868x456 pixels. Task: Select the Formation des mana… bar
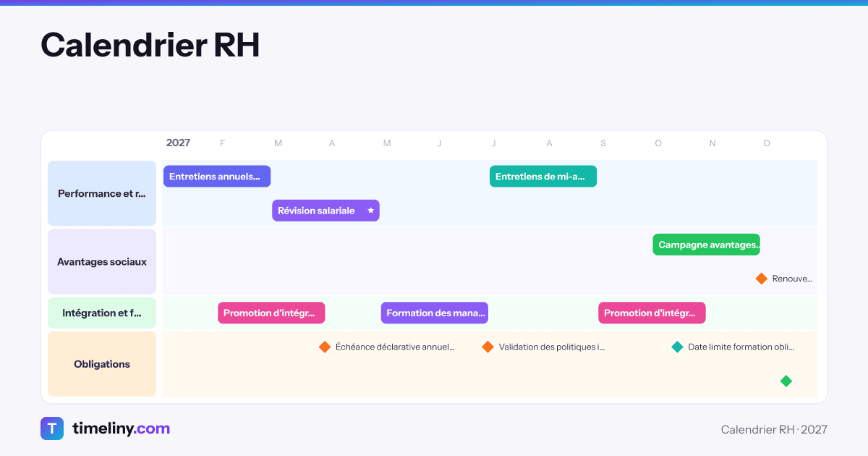point(435,313)
